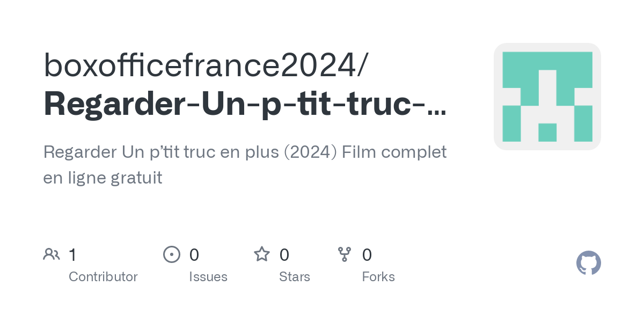The width and height of the screenshot is (644, 322).
Task: Open the Regarder-Un-p-tit-truc repository title
Action: click(236, 104)
